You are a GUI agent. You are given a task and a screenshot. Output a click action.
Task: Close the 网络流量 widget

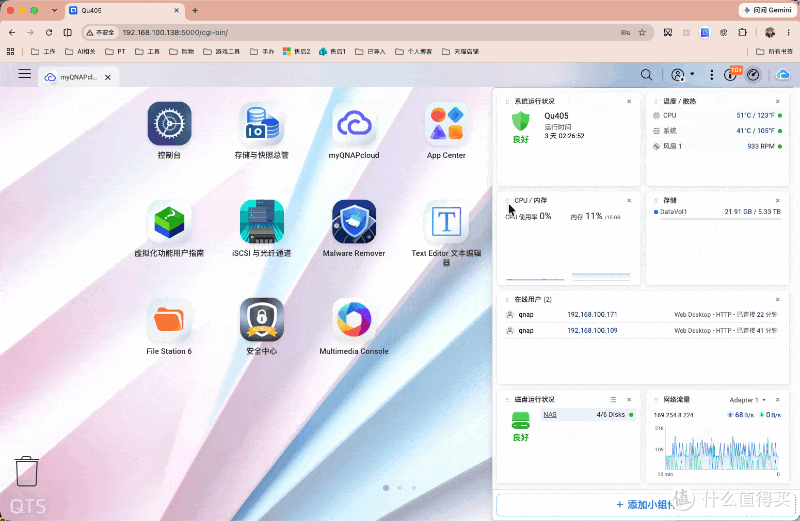[778, 400]
